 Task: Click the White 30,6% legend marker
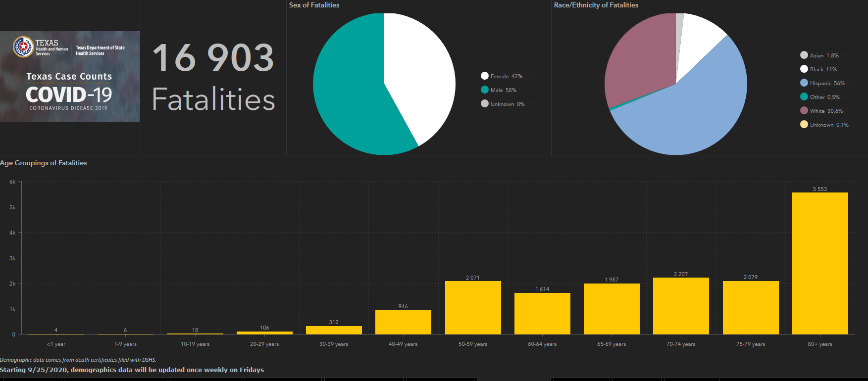804,110
